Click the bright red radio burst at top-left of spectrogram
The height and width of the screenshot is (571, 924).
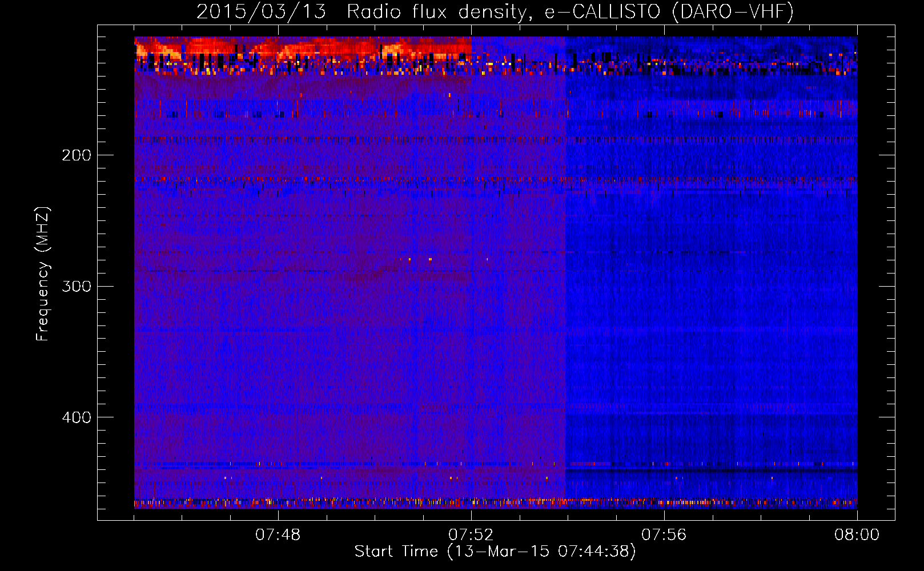303,49
